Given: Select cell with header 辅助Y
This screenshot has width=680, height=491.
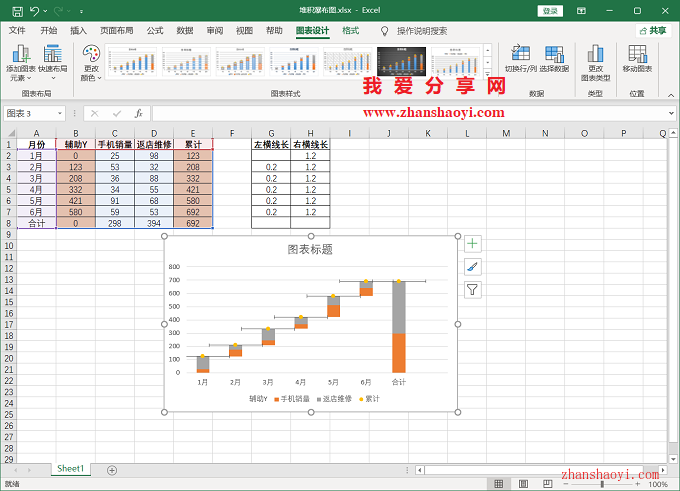Looking at the screenshot, I should tap(76, 144).
